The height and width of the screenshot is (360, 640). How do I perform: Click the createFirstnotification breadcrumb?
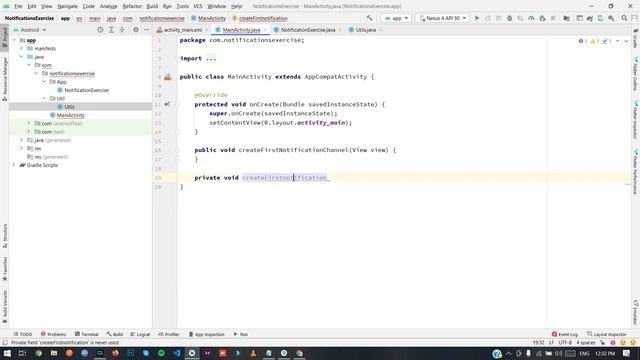point(260,18)
